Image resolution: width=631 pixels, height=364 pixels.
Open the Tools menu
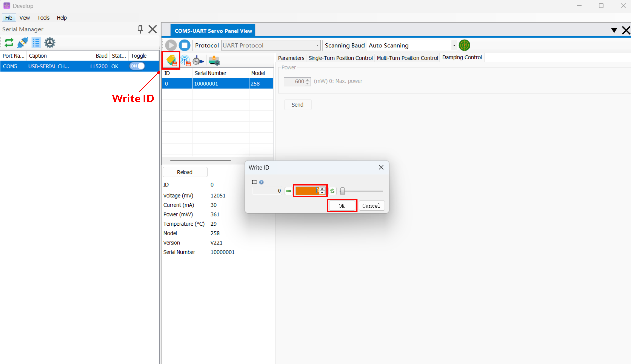tap(43, 18)
